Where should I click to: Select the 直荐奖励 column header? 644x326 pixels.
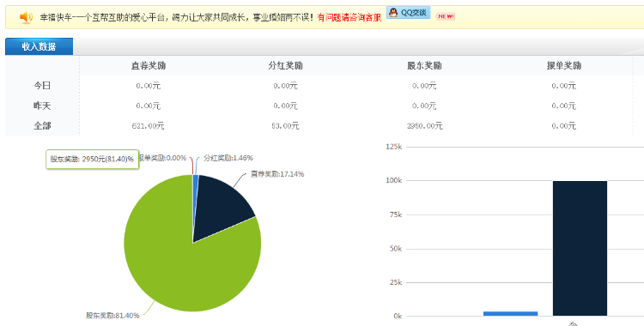149,66
